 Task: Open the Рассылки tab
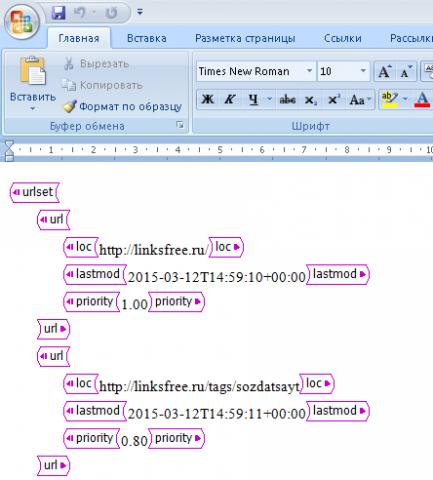(411, 38)
